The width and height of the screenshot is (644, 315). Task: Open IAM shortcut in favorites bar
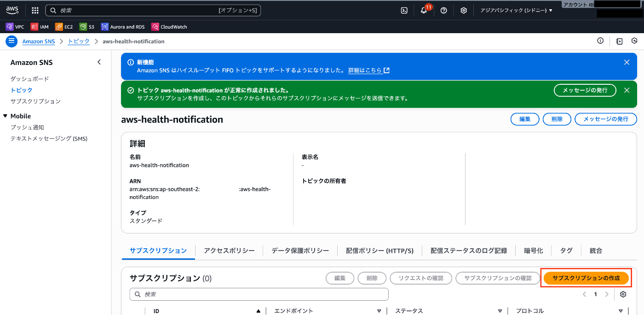[x=40, y=27]
